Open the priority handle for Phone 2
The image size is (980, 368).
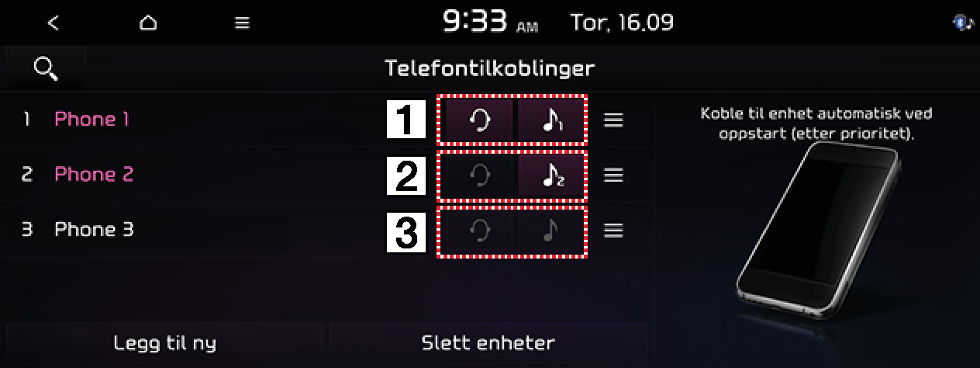click(613, 175)
